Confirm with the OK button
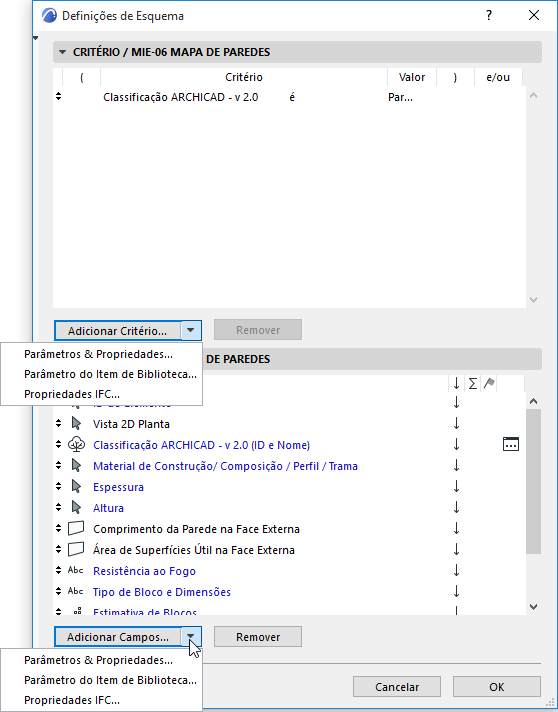 pos(497,687)
